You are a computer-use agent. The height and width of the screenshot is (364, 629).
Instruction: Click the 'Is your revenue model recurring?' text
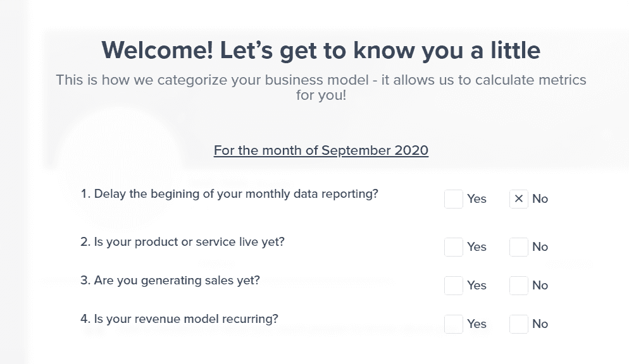pyautogui.click(x=179, y=319)
